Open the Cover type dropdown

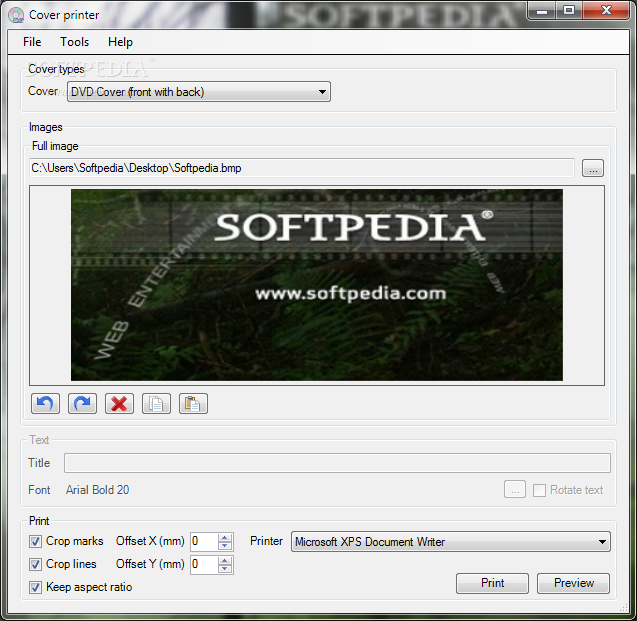tap(199, 92)
